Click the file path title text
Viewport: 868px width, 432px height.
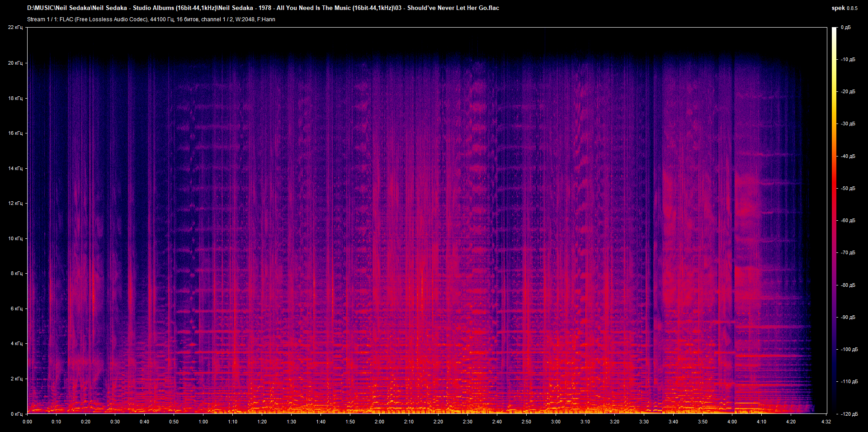point(263,8)
